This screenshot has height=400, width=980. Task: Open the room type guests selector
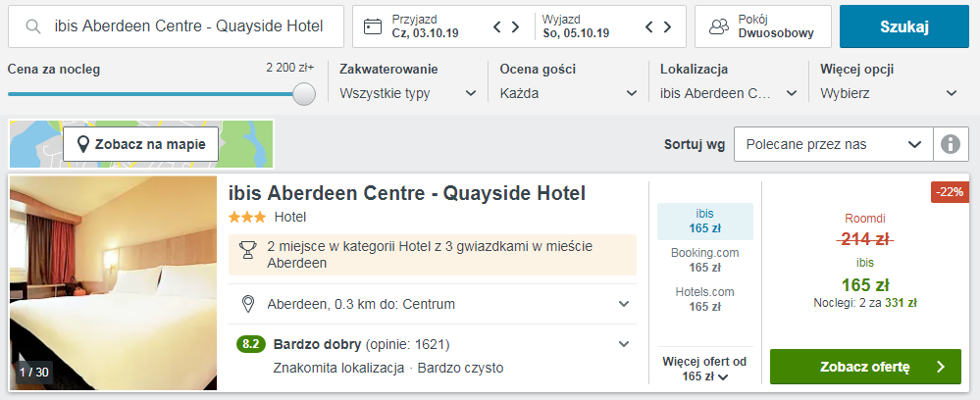click(x=762, y=26)
